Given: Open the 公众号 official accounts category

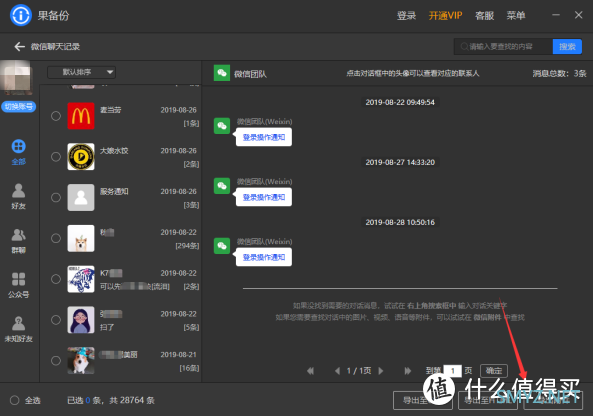Looking at the screenshot, I should pos(19,279).
